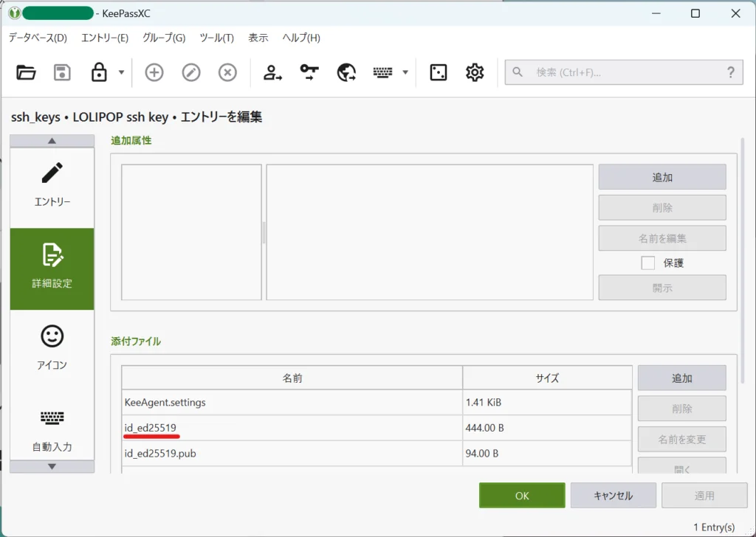756x537 pixels.
Task: Click 名前を変更 rename button
Action: pos(681,439)
